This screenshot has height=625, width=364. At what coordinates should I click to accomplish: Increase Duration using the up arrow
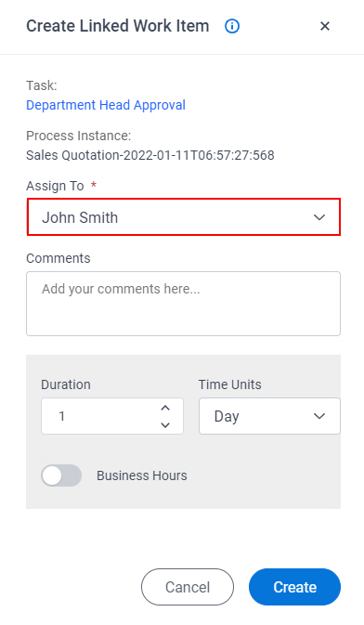click(x=165, y=408)
